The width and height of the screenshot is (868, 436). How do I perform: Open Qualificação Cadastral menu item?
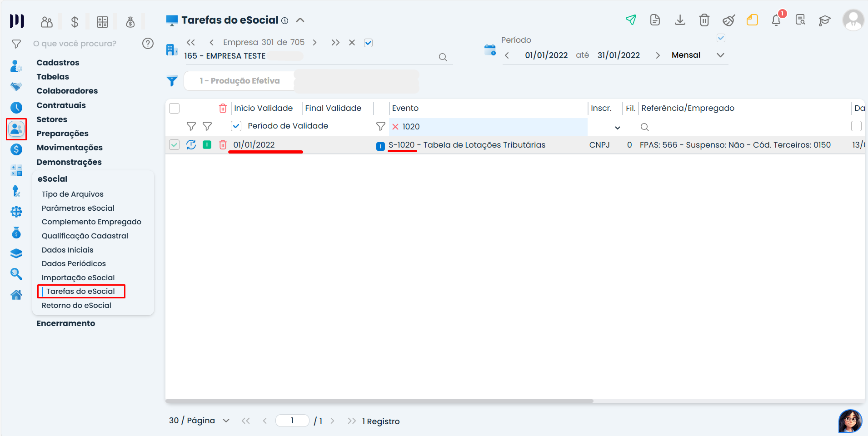point(85,236)
